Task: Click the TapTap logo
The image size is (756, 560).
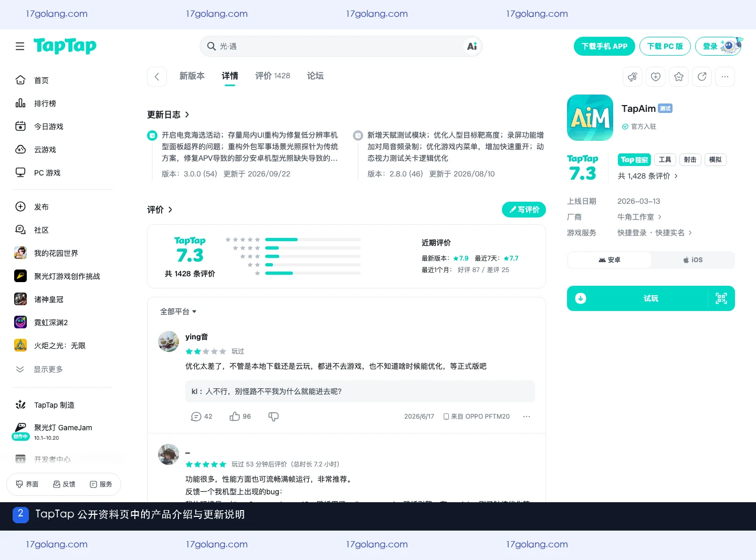Action: 65,46
